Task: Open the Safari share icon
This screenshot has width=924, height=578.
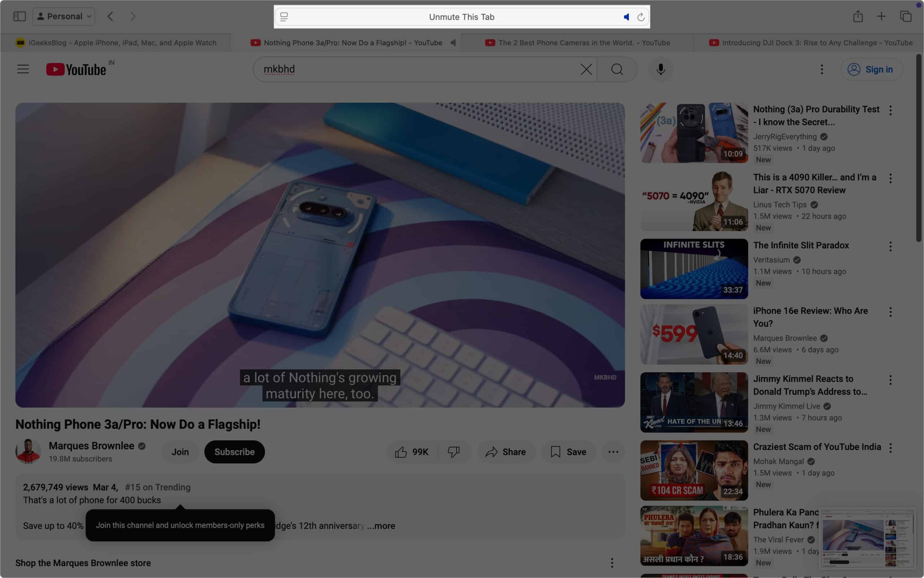Action: click(858, 16)
